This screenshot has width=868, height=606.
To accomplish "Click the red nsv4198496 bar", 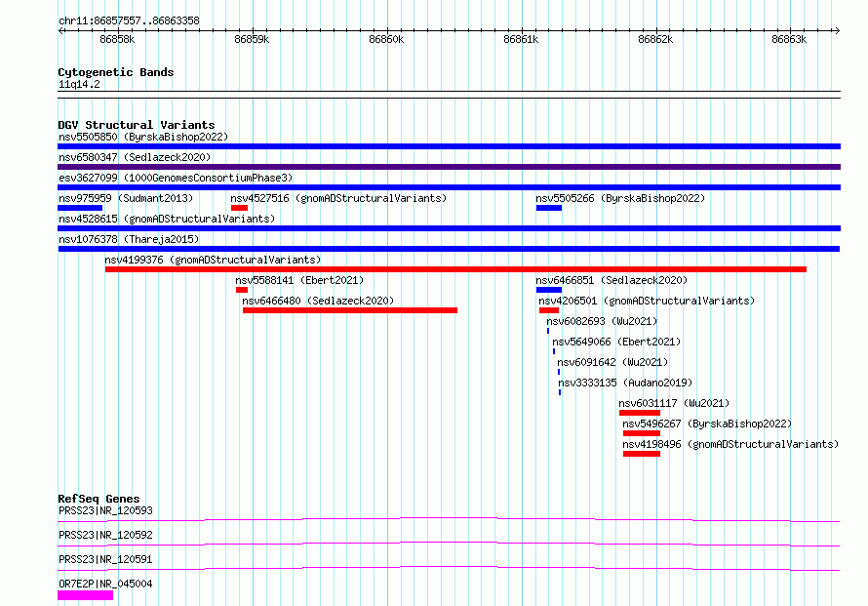I will click(x=641, y=454).
